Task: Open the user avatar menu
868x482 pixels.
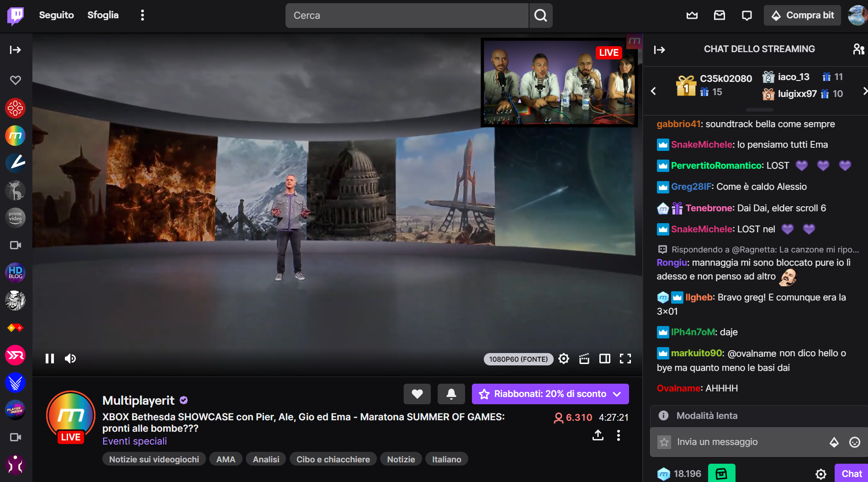Action: point(857,16)
